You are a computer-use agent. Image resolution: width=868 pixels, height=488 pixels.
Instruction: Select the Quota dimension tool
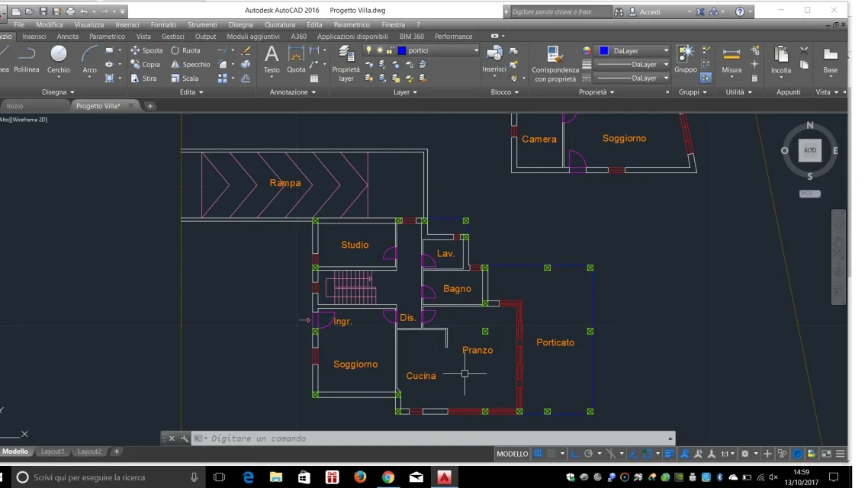296,59
